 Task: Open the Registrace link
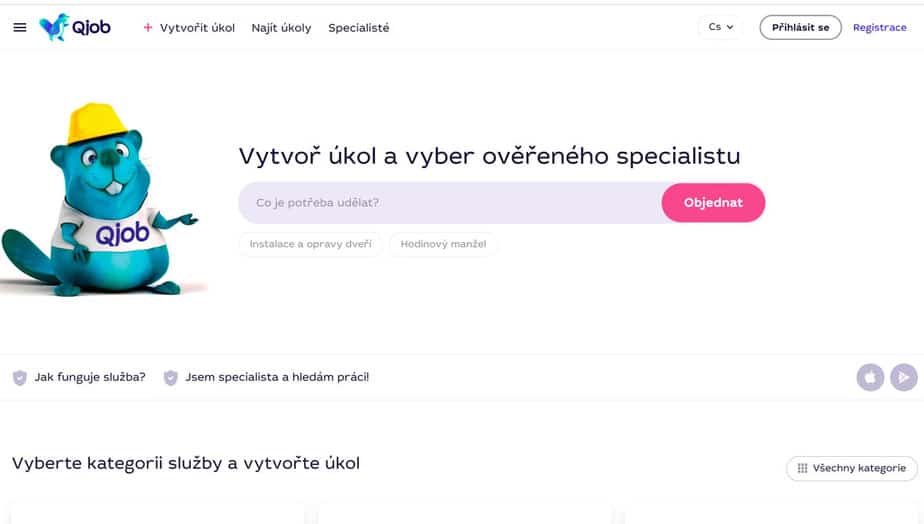(879, 27)
